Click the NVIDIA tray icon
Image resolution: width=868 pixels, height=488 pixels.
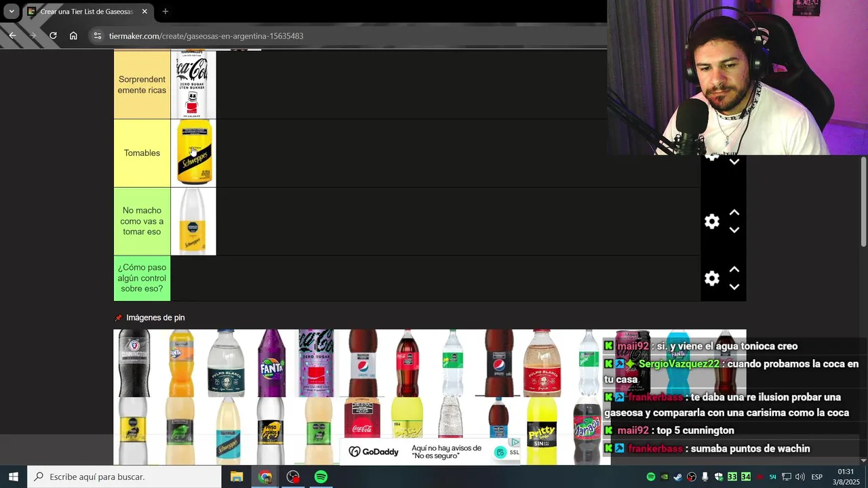pos(665,477)
